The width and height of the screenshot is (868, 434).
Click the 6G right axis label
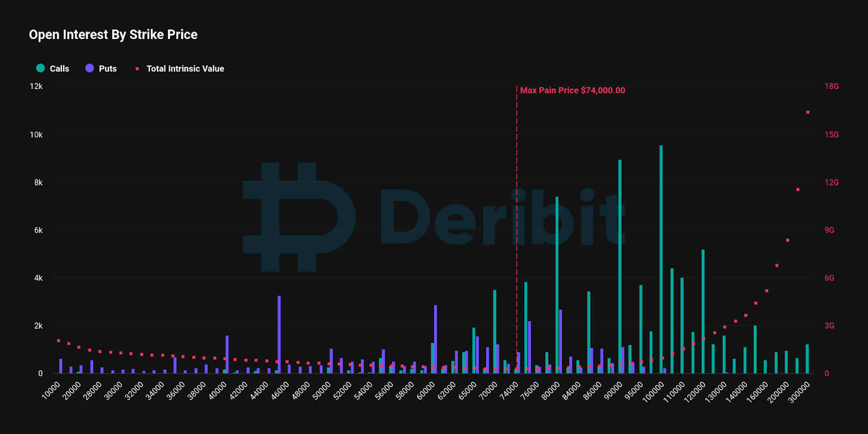click(x=829, y=278)
